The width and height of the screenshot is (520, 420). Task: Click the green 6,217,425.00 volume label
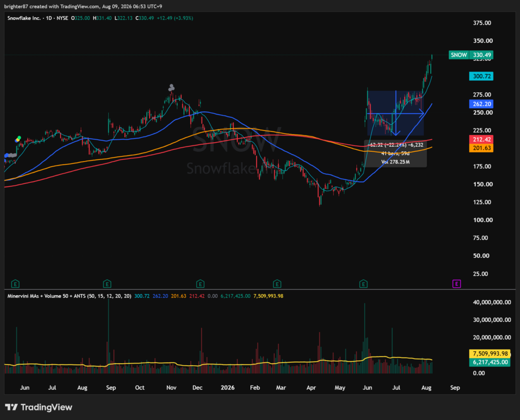coord(490,362)
